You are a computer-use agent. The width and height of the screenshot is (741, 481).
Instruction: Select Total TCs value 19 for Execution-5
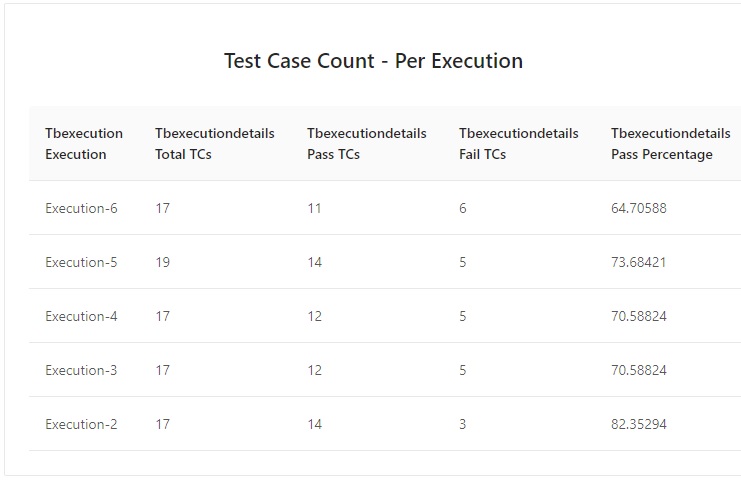click(x=163, y=262)
